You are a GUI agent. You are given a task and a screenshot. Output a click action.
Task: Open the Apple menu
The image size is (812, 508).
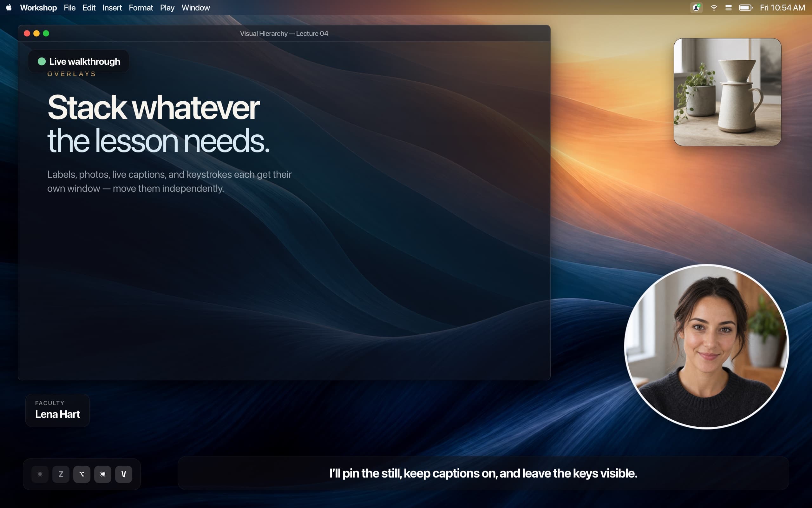[9, 7]
